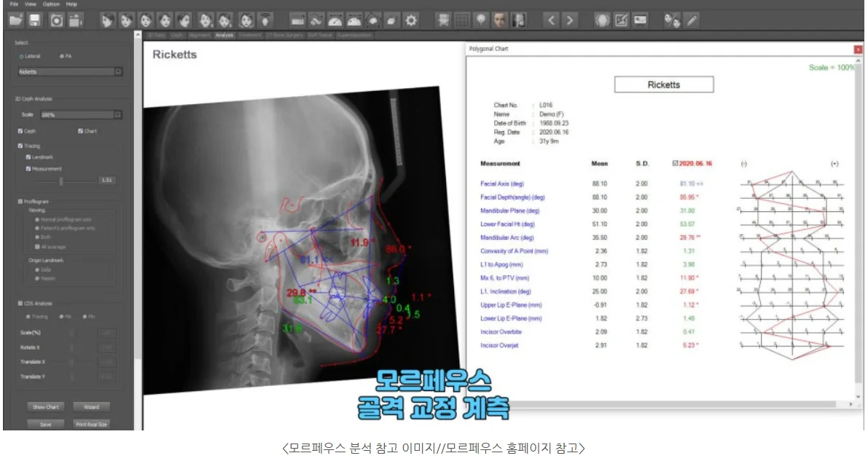The height and width of the screenshot is (461, 868).
Task: Close the Polygonal Chart window
Action: (x=858, y=50)
